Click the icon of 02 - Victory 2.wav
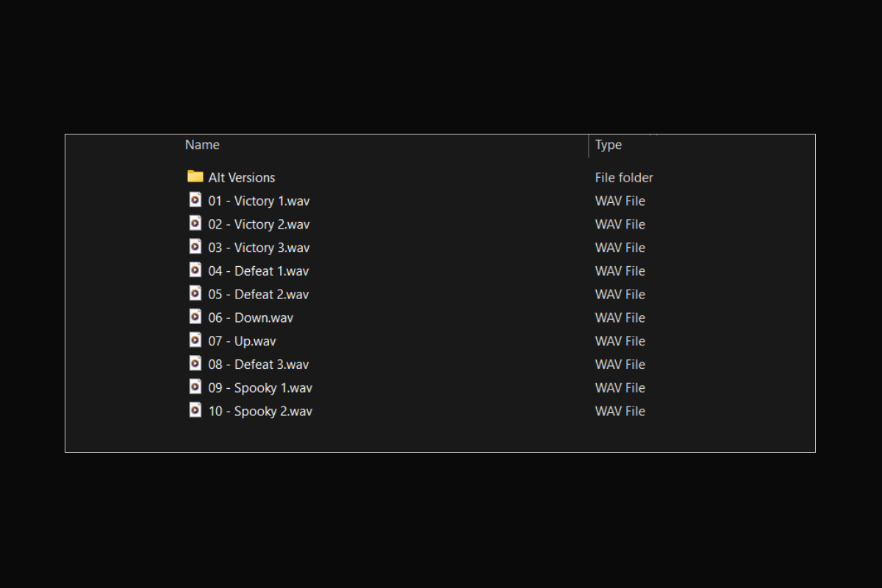The width and height of the screenshot is (882, 588). point(195,223)
